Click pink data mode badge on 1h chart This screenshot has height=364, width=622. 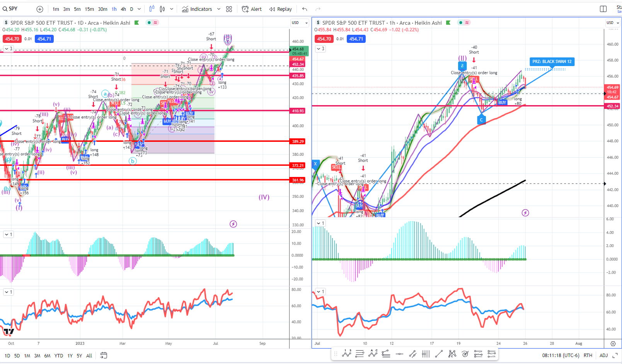467,23
